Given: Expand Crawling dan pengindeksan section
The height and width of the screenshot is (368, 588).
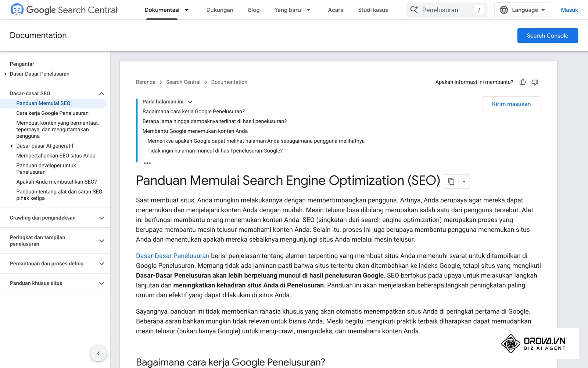Looking at the screenshot, I should point(102,218).
